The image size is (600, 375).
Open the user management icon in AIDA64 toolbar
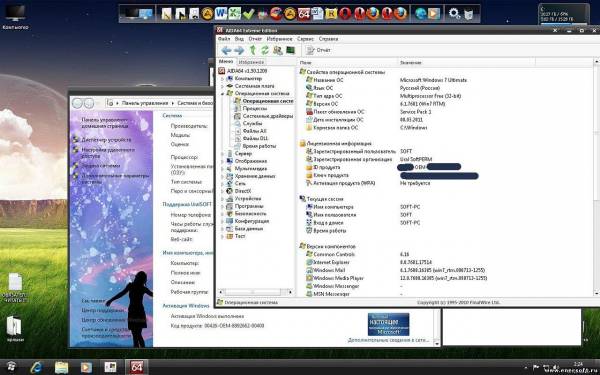[x=278, y=50]
